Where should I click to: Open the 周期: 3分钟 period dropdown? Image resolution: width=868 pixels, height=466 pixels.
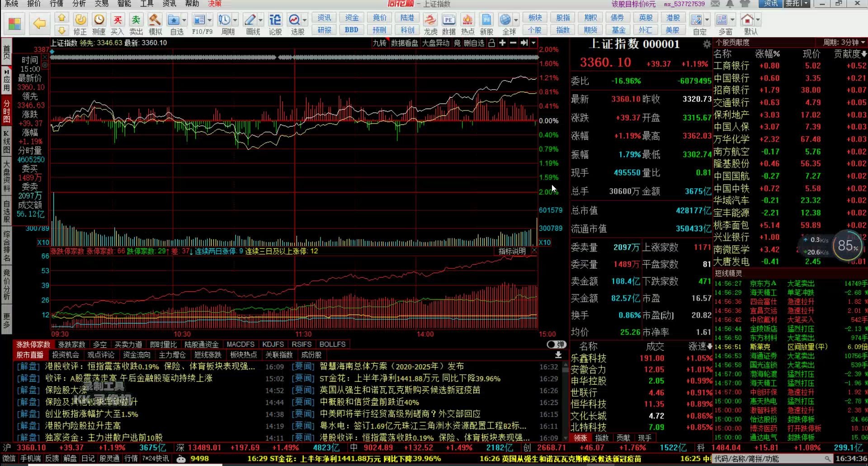[844, 42]
